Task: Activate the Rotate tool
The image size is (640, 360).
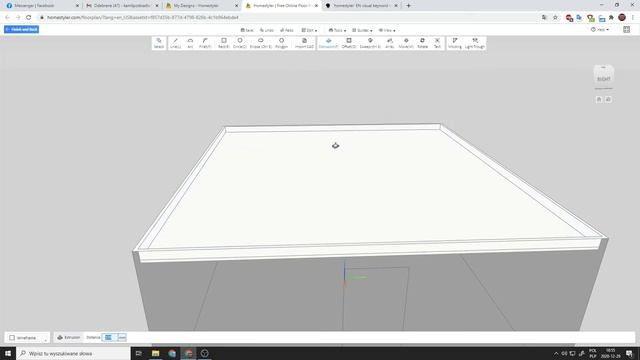Action: click(x=422, y=43)
